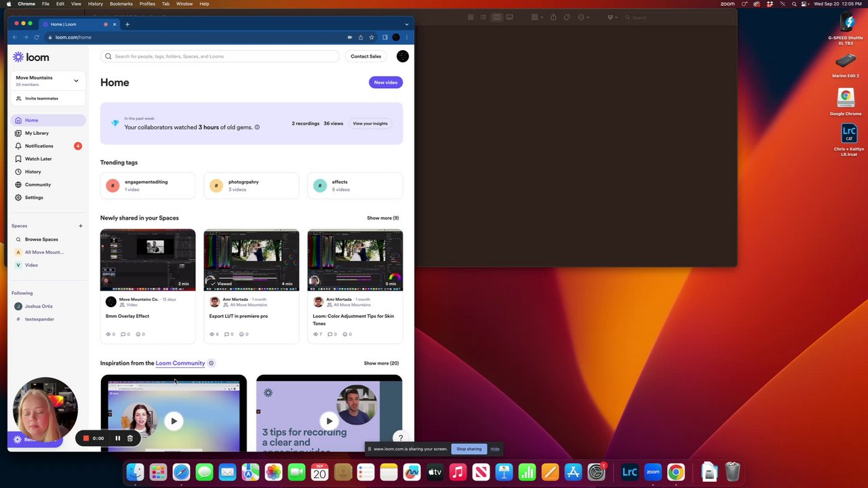The image size is (868, 488).
Task: Open the History menu
Action: 96,4
